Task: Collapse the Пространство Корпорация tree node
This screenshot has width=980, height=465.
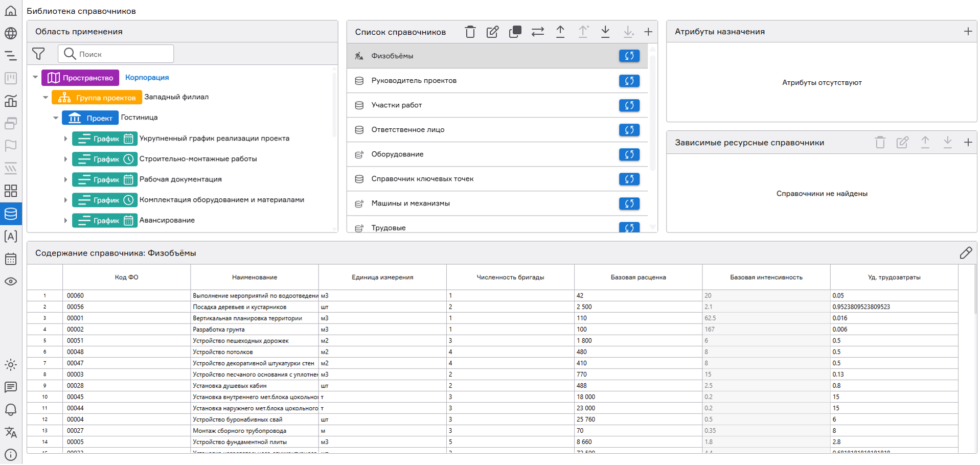Action: [x=35, y=78]
